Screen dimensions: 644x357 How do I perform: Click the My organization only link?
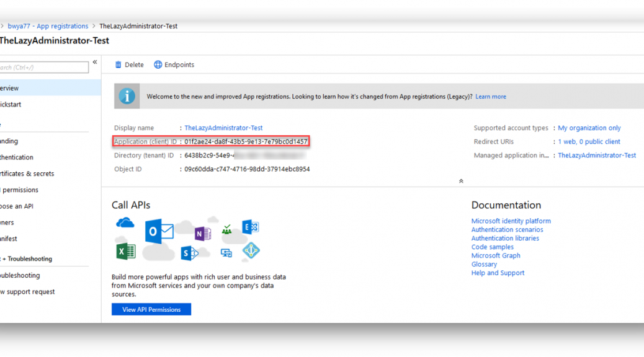coord(589,128)
